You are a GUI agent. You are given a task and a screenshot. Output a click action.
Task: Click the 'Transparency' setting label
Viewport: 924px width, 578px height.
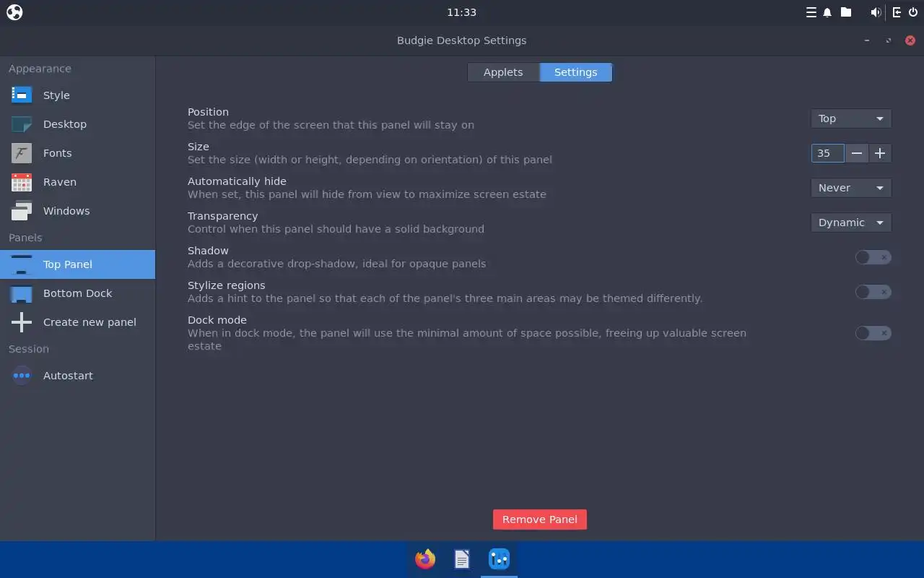pyautogui.click(x=222, y=216)
